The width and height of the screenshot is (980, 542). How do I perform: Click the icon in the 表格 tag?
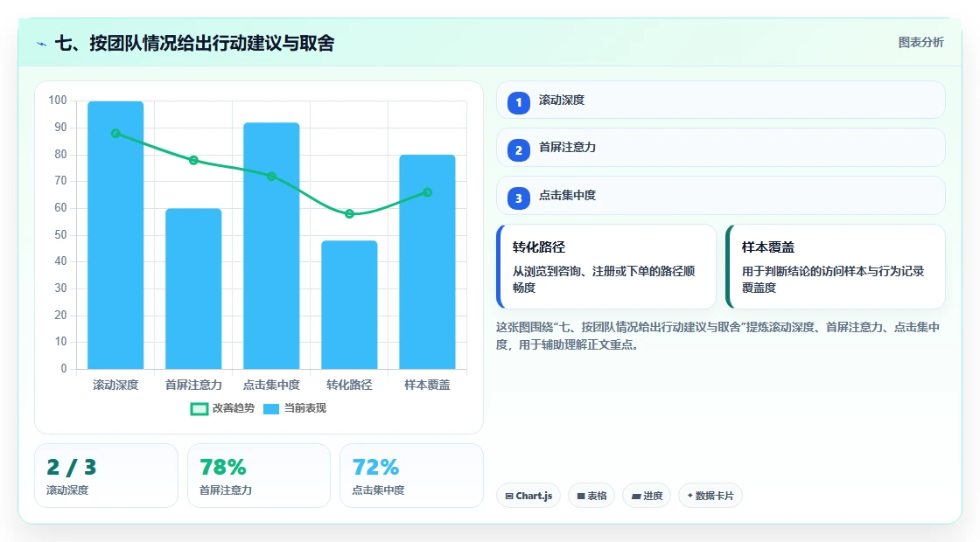pos(581,496)
